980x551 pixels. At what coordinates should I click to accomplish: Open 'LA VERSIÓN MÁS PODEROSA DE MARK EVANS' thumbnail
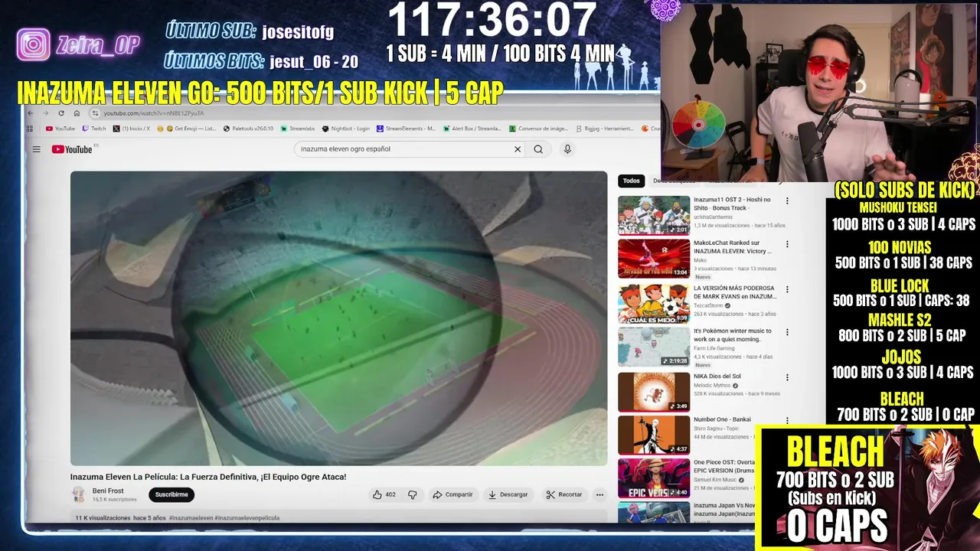click(654, 304)
